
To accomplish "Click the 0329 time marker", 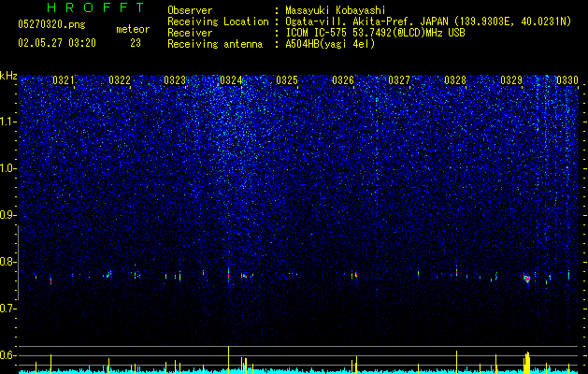I will [x=511, y=80].
